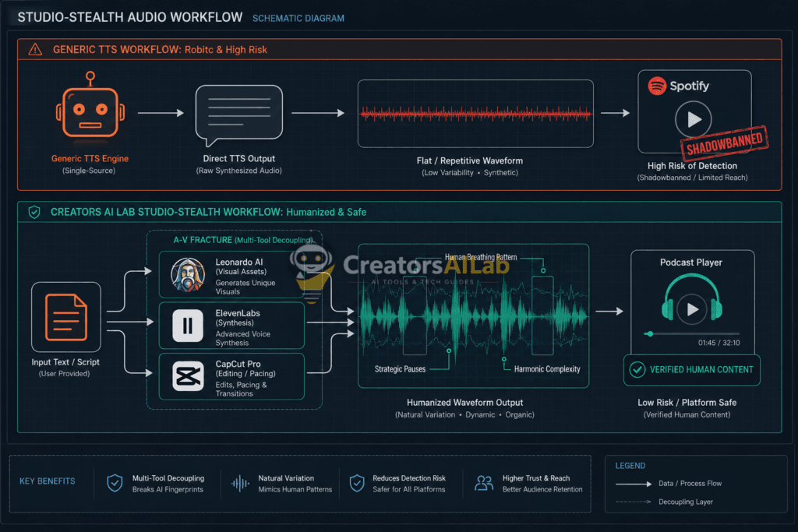Click the warning triangle beside Generic TTS Workflow
This screenshot has width=798, height=532.
click(x=35, y=49)
